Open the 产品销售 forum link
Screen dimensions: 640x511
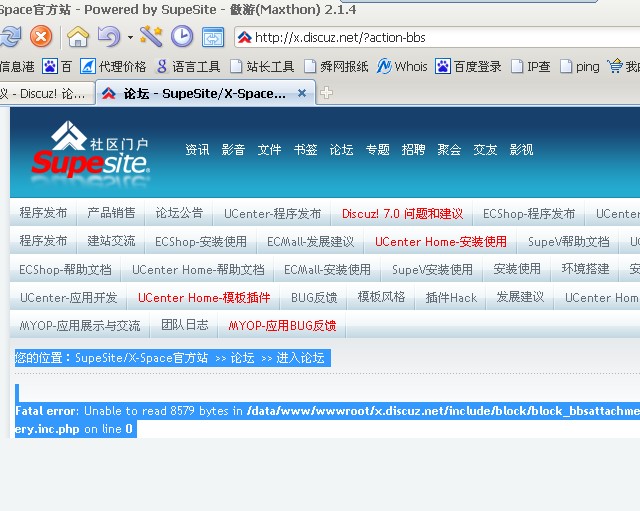(x=111, y=213)
